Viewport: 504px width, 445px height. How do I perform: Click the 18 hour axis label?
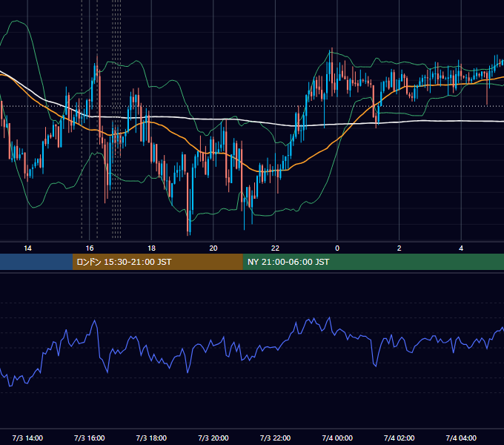pyautogui.click(x=151, y=248)
